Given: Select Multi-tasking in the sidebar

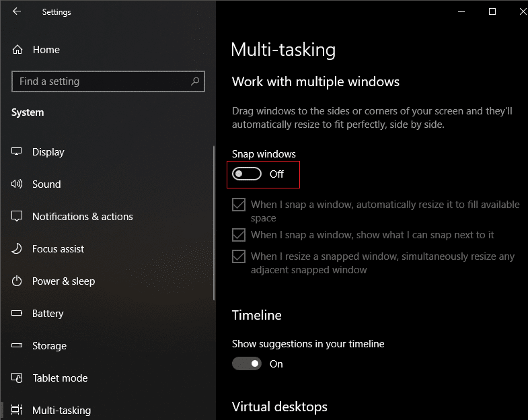Looking at the screenshot, I should coord(61,411).
